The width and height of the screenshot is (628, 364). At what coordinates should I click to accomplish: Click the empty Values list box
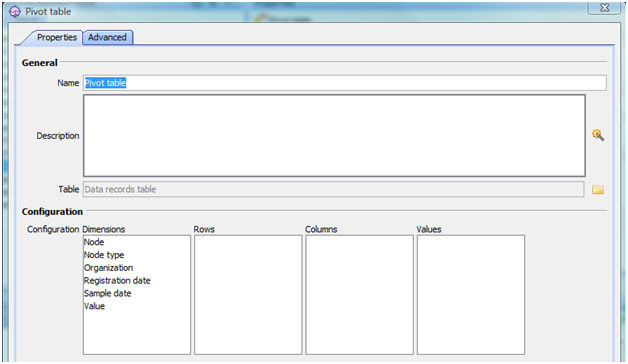[x=471, y=294]
